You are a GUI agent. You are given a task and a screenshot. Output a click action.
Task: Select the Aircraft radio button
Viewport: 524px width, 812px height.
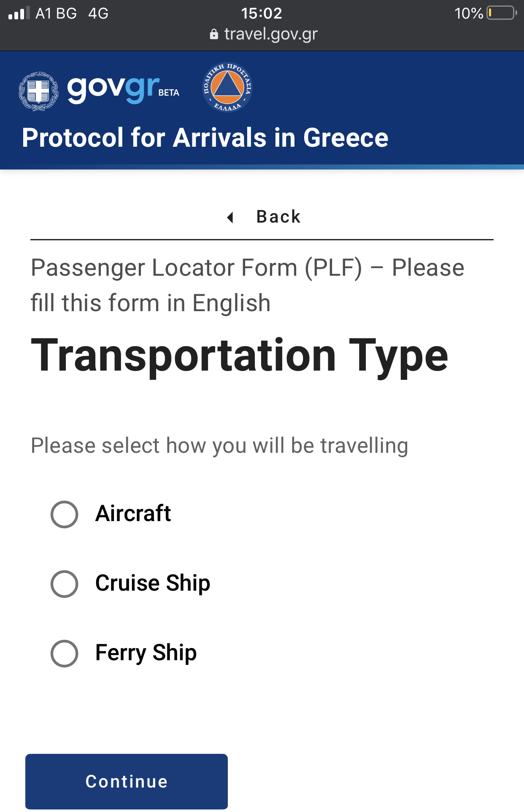tap(64, 514)
